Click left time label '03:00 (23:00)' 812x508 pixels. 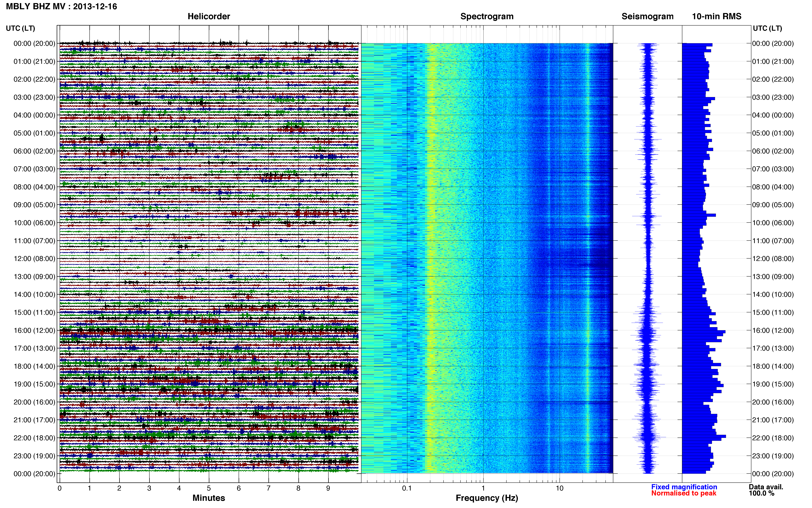tap(34, 97)
